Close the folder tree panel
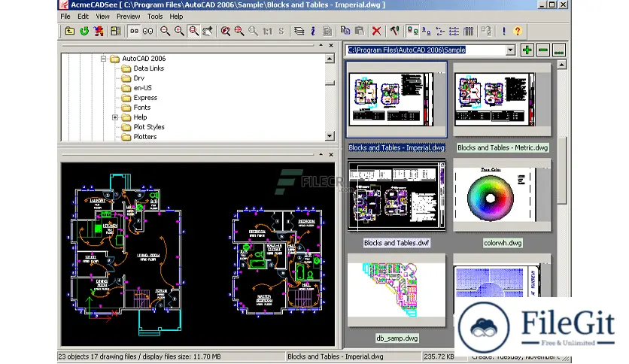This screenshot has width=629, height=364. click(x=331, y=46)
